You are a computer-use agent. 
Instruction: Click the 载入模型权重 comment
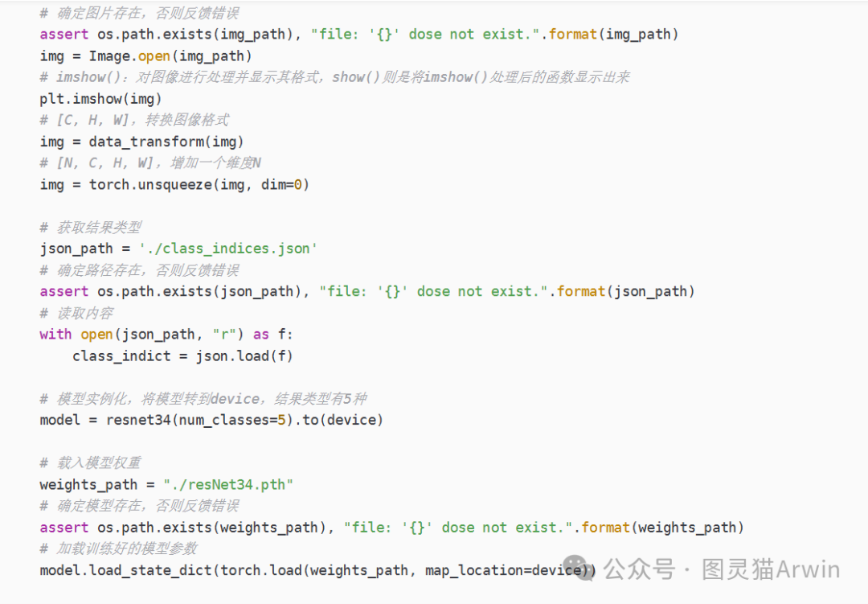click(98, 463)
